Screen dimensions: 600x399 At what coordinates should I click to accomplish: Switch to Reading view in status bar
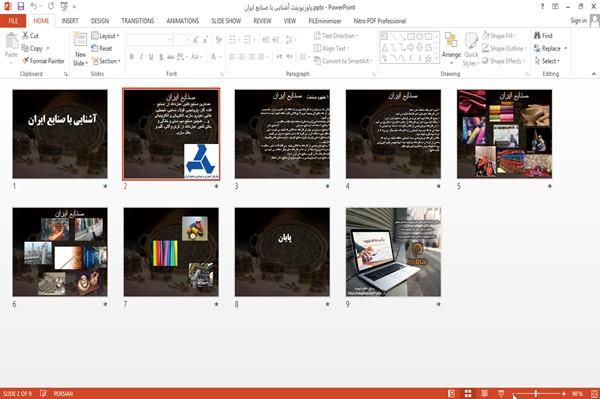[x=484, y=393]
